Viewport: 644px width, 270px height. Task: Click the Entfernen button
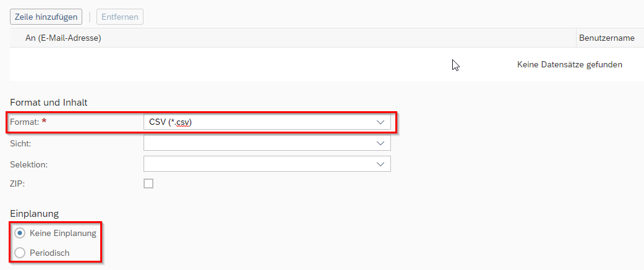[x=120, y=17]
